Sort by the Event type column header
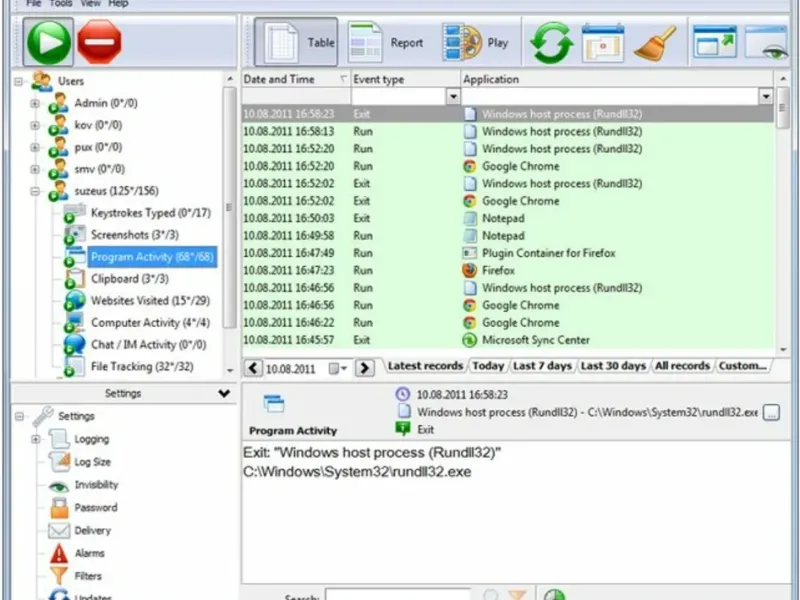The width and height of the screenshot is (800, 600). click(406, 80)
